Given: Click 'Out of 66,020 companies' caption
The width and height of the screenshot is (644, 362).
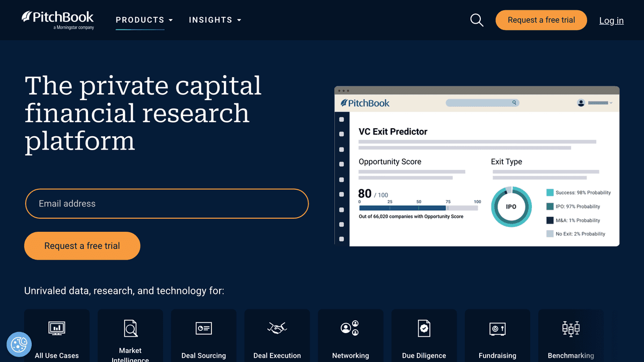Looking at the screenshot, I should pos(411,217).
